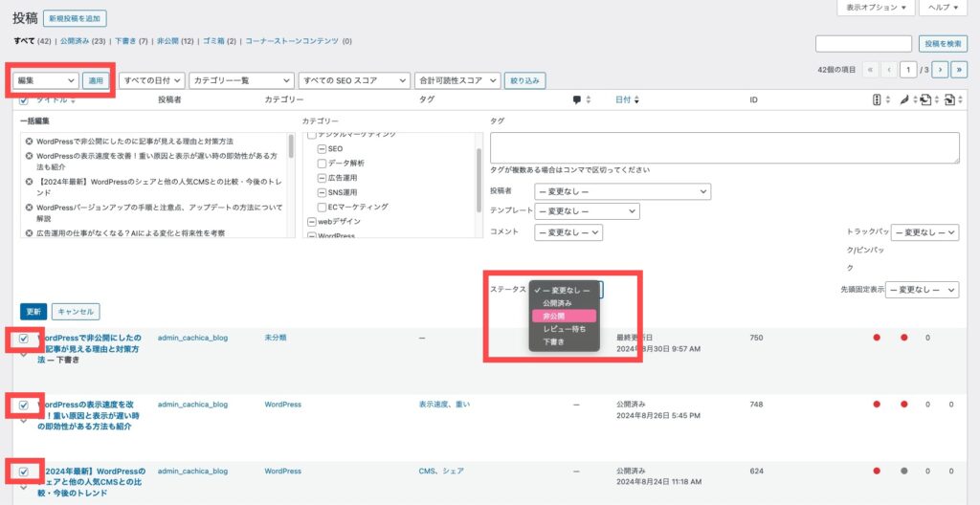
Task: Toggle the SNS運用 category checkbox
Action: coord(322,192)
